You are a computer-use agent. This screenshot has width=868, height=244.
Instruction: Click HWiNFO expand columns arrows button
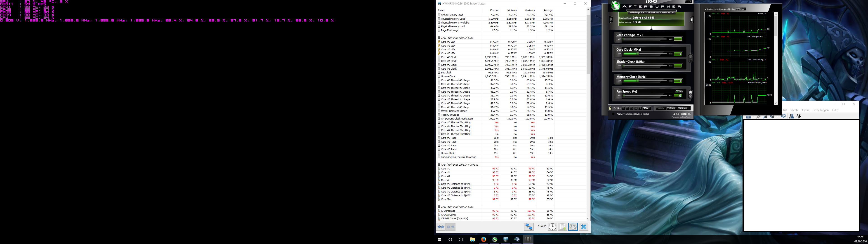441,227
